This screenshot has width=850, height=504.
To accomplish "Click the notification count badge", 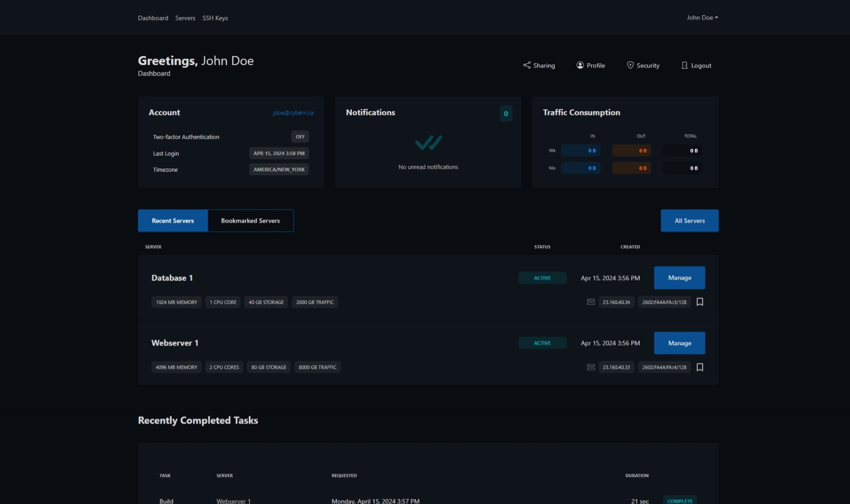I will click(x=505, y=114).
